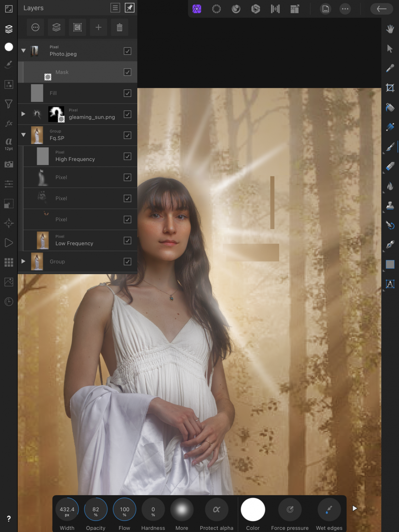Switch to the Liquify Persona icon
The width and height of the screenshot is (399, 532).
236,9
